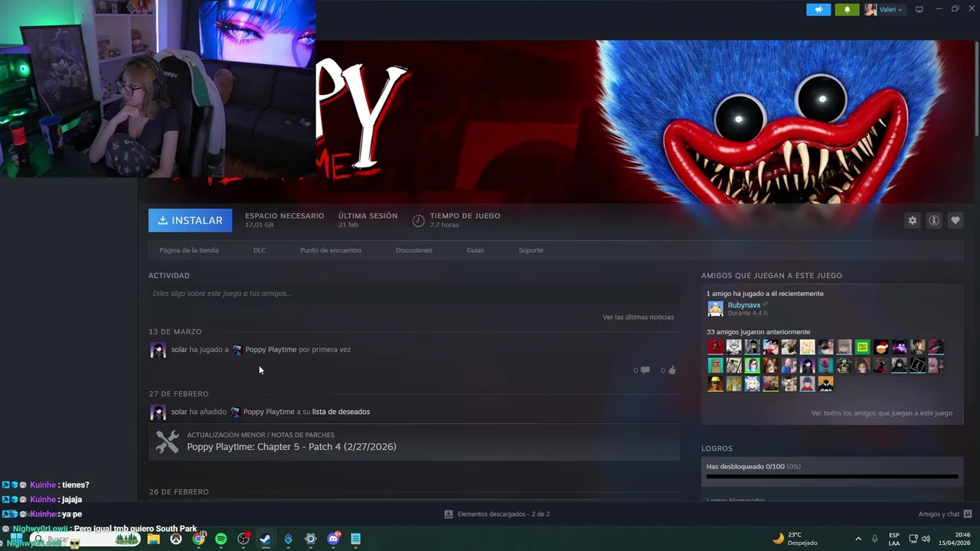Click 'ACTIVIDAD' section heading
The width and height of the screenshot is (980, 551).
(x=169, y=275)
